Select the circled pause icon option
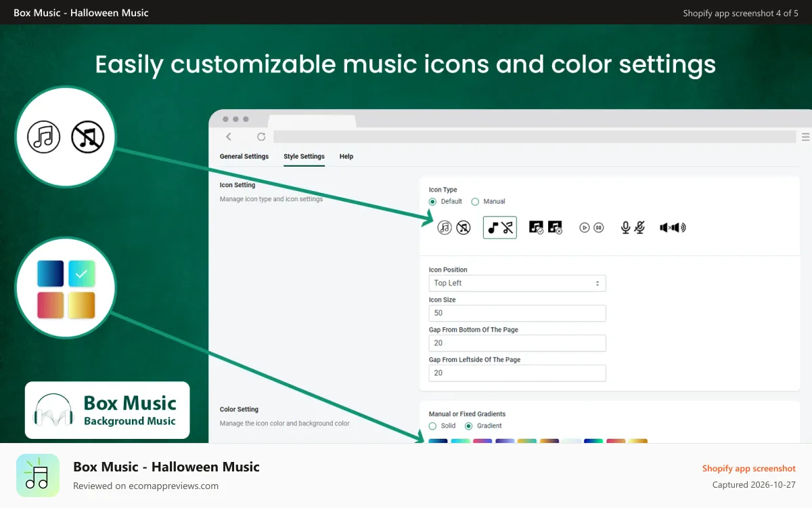Screen dimensions: 812x508 599,228
